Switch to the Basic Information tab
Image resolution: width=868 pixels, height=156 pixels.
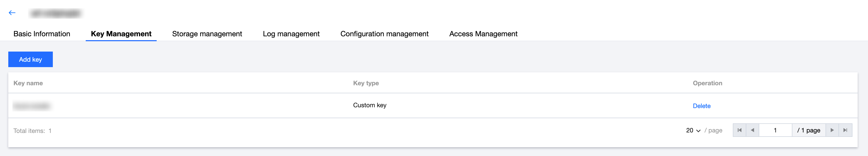tap(42, 34)
